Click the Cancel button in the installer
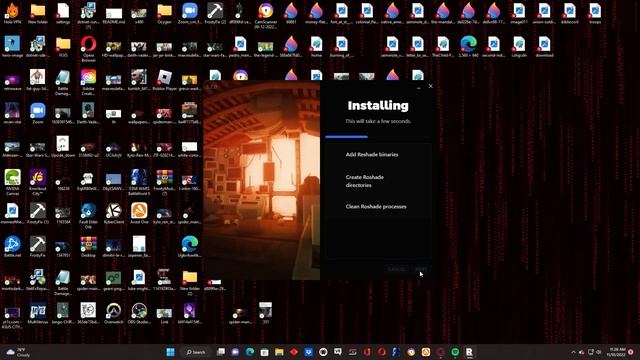Viewport: 640px width, 360px height. point(397,269)
